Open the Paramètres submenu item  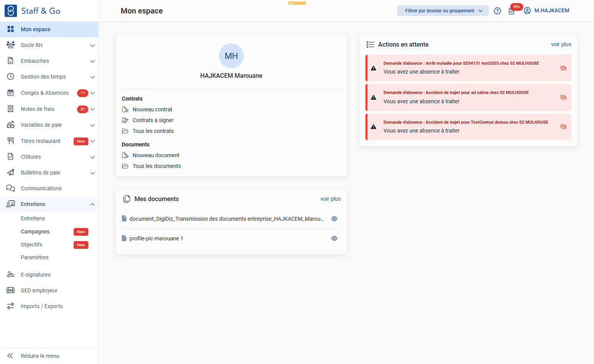[35, 257]
